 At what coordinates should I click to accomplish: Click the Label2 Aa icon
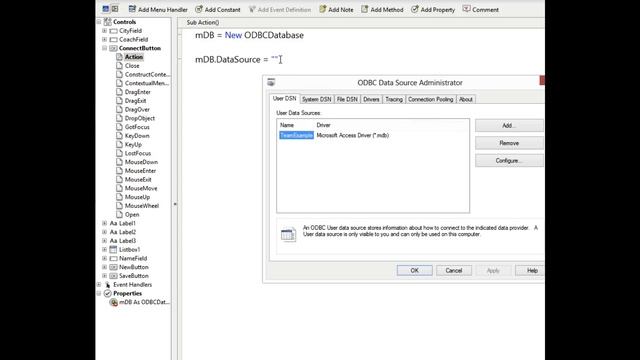coord(113,232)
